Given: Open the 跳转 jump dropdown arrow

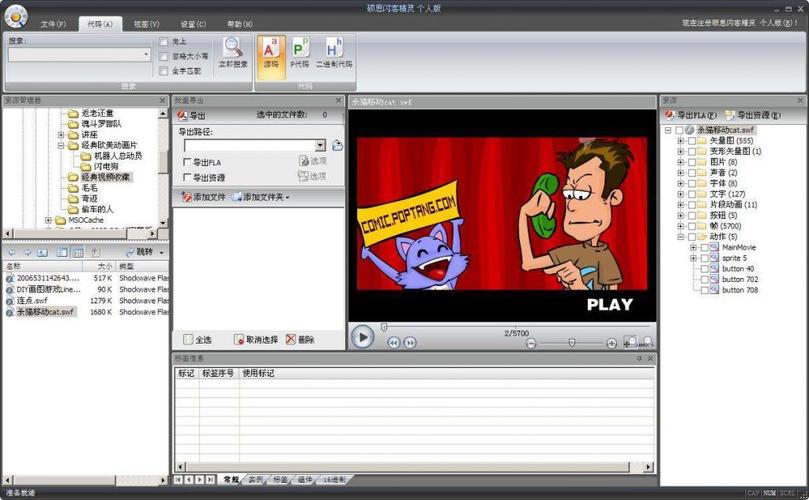Looking at the screenshot, I should pos(161,252).
